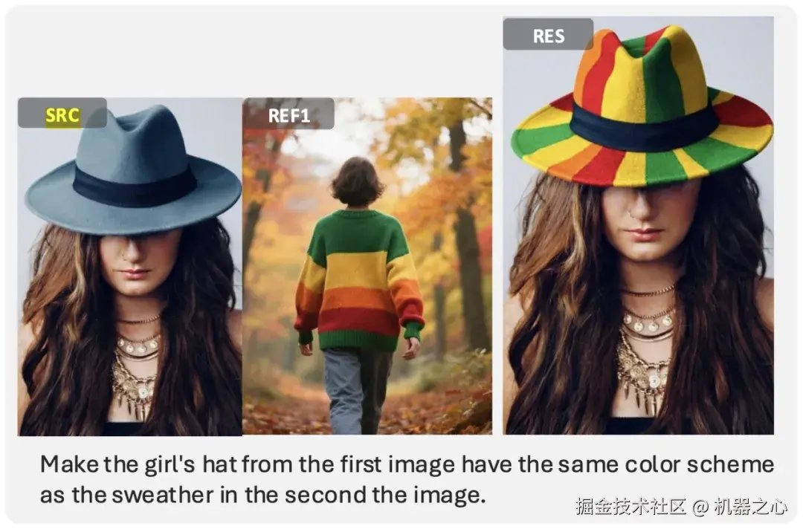Click the 机器之心 watermark text
This screenshot has width=803, height=532.
[x=750, y=507]
